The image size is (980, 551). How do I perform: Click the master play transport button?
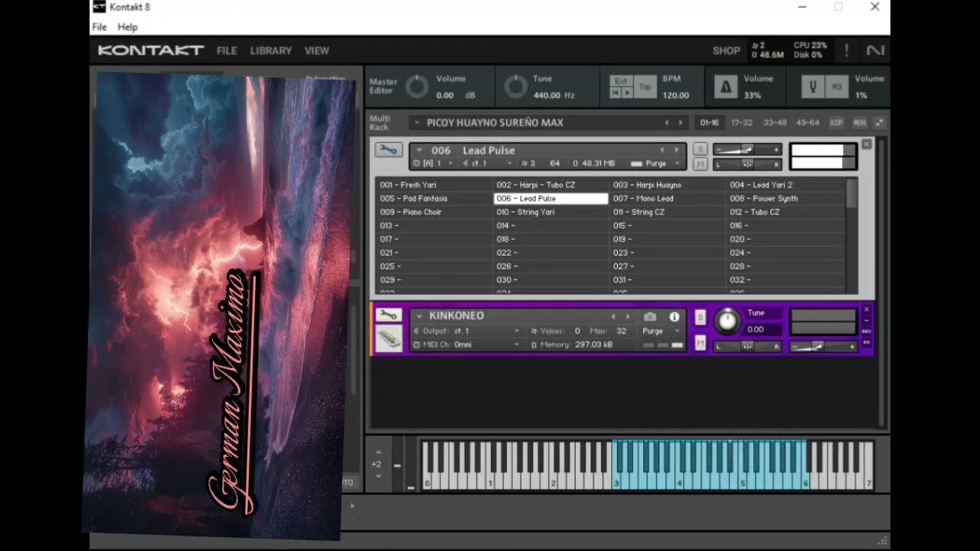pos(627,93)
